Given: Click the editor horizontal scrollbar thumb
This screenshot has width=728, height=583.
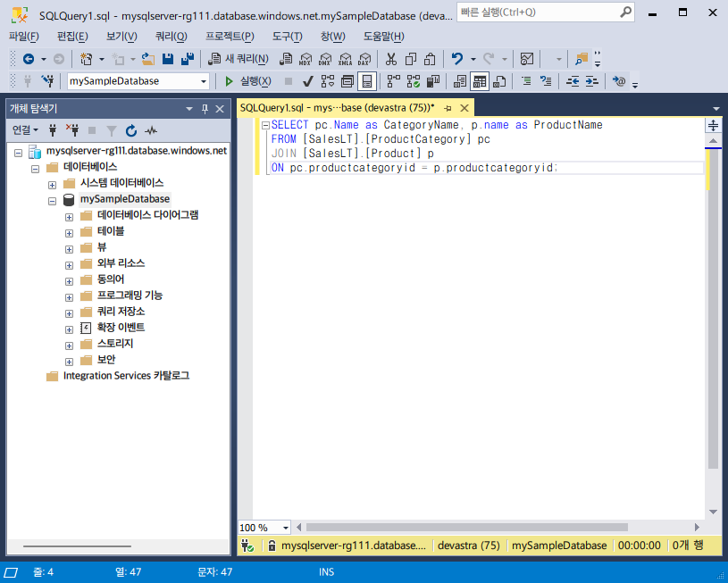Looking at the screenshot, I should coord(466,528).
